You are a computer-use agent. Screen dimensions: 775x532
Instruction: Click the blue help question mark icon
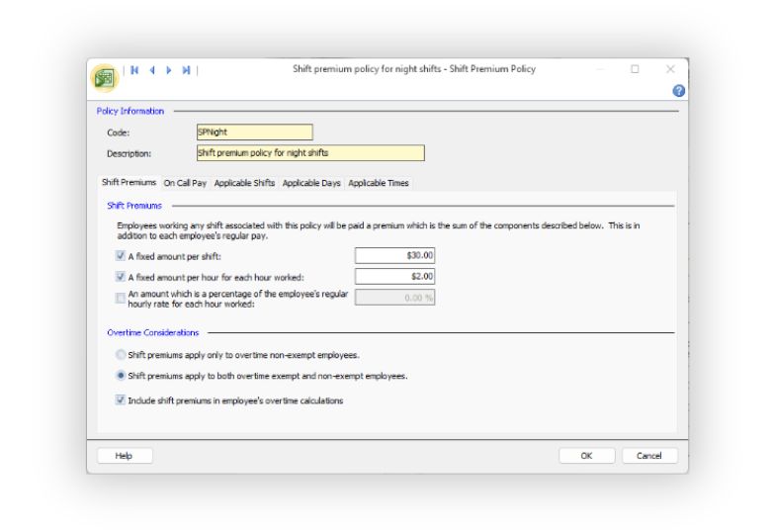click(678, 91)
